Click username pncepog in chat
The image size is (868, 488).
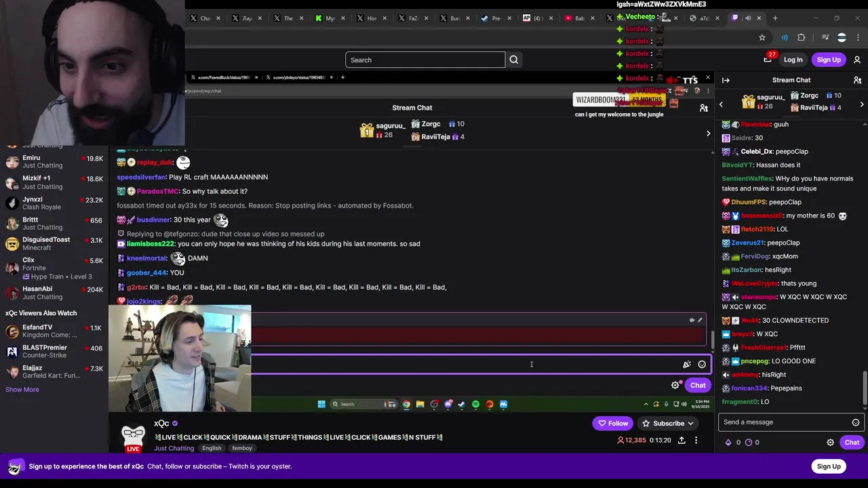tap(755, 361)
